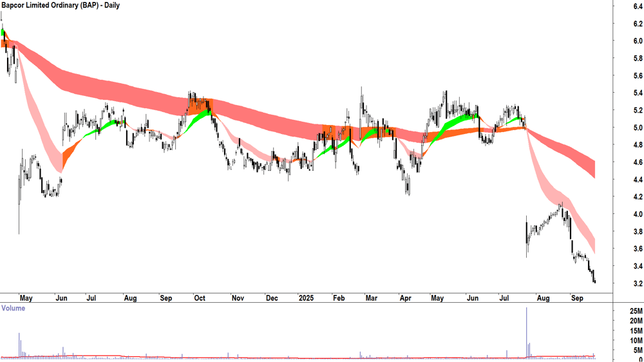The height and width of the screenshot is (362, 644).
Task: Select the Volume panel label
Action: 14,308
